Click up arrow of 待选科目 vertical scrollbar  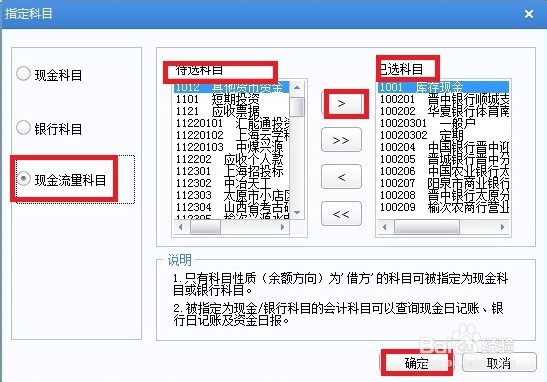(297, 87)
